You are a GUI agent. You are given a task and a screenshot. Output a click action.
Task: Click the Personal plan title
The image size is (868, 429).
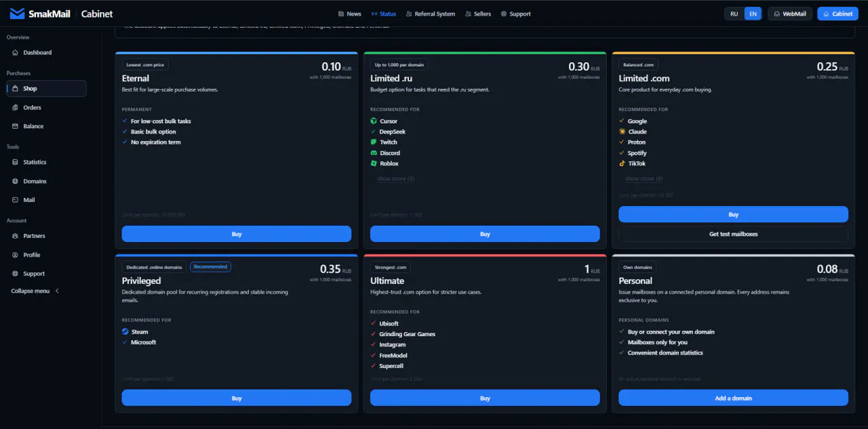pos(635,281)
